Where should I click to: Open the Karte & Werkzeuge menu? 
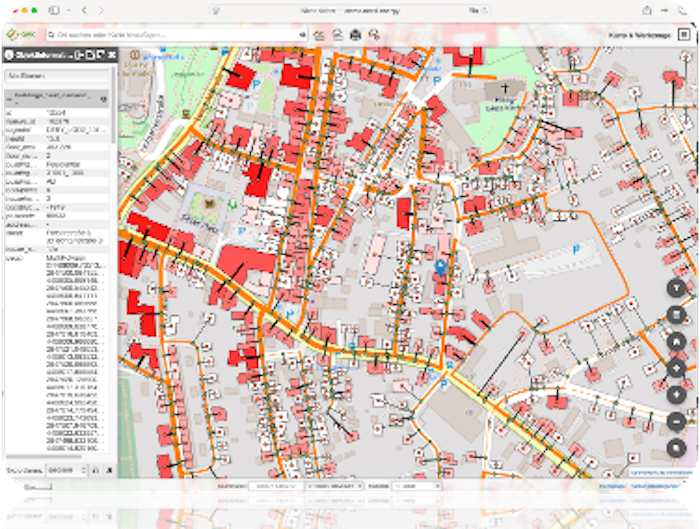pyautogui.click(x=640, y=34)
